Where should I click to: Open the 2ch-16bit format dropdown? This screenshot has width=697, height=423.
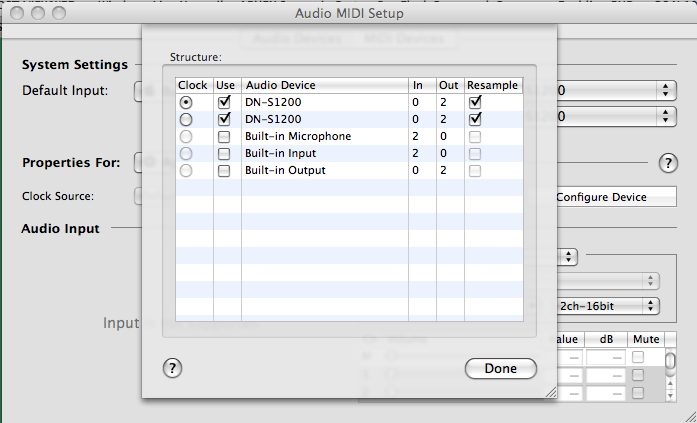pos(607,306)
